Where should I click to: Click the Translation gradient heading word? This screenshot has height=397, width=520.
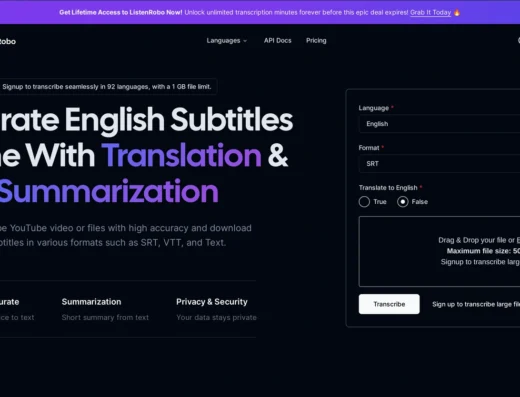point(182,155)
